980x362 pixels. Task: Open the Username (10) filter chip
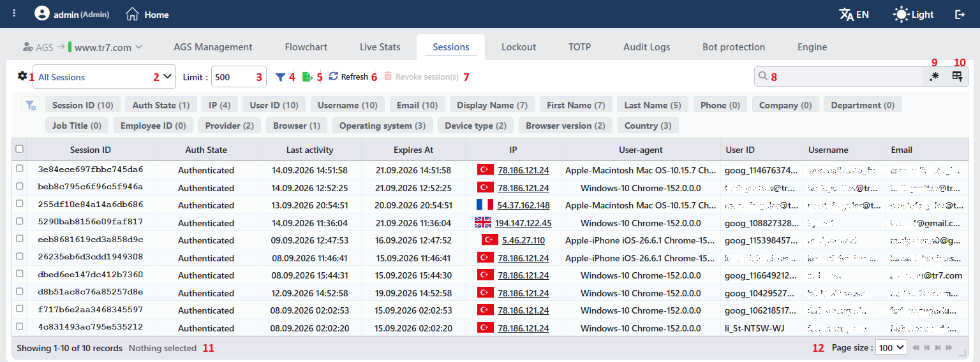click(x=348, y=105)
